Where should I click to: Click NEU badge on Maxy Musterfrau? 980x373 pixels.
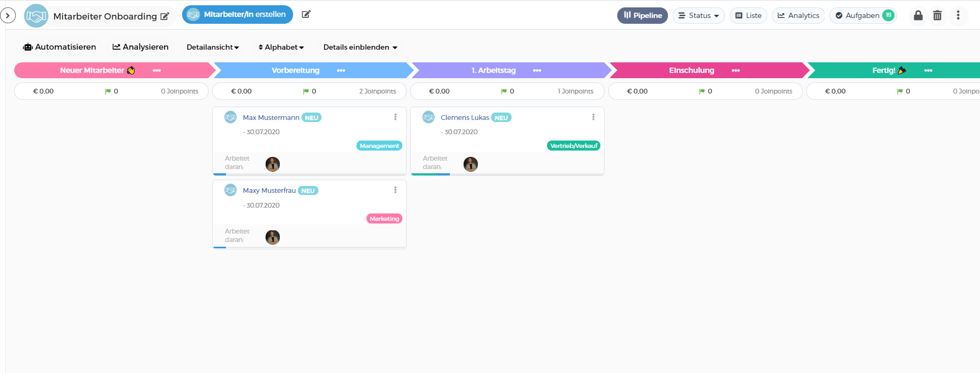click(308, 191)
